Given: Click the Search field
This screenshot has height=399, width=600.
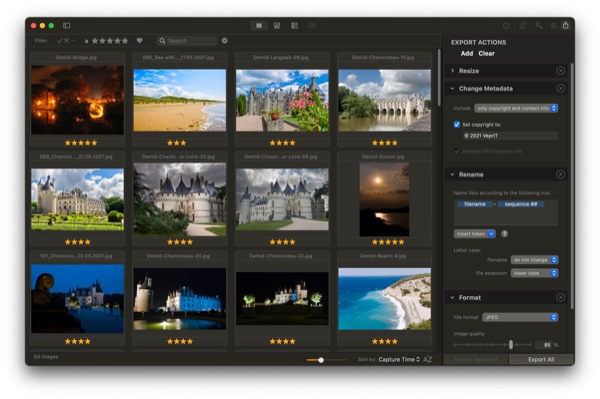Looking at the screenshot, I should click(x=187, y=41).
